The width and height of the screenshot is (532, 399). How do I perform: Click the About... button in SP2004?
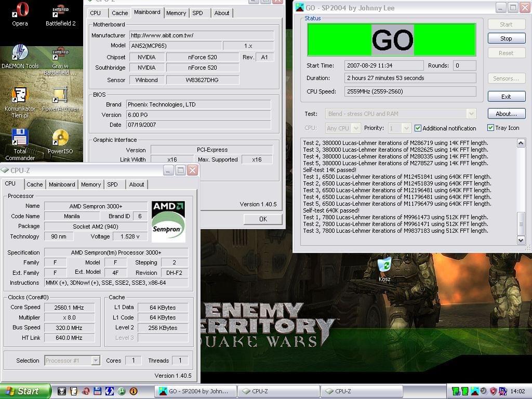(x=506, y=114)
